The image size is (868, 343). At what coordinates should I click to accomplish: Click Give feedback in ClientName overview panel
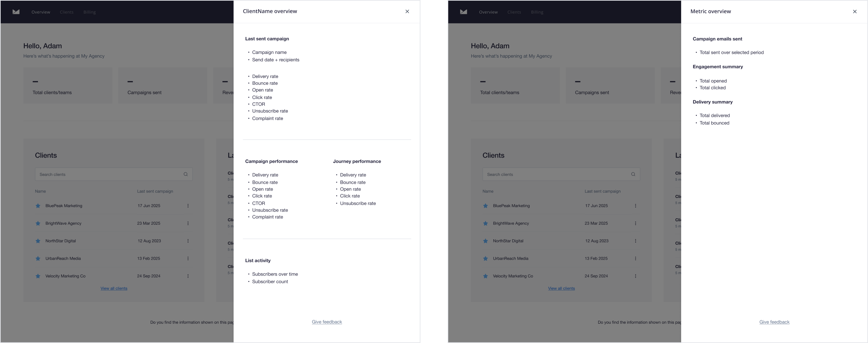coord(327,322)
